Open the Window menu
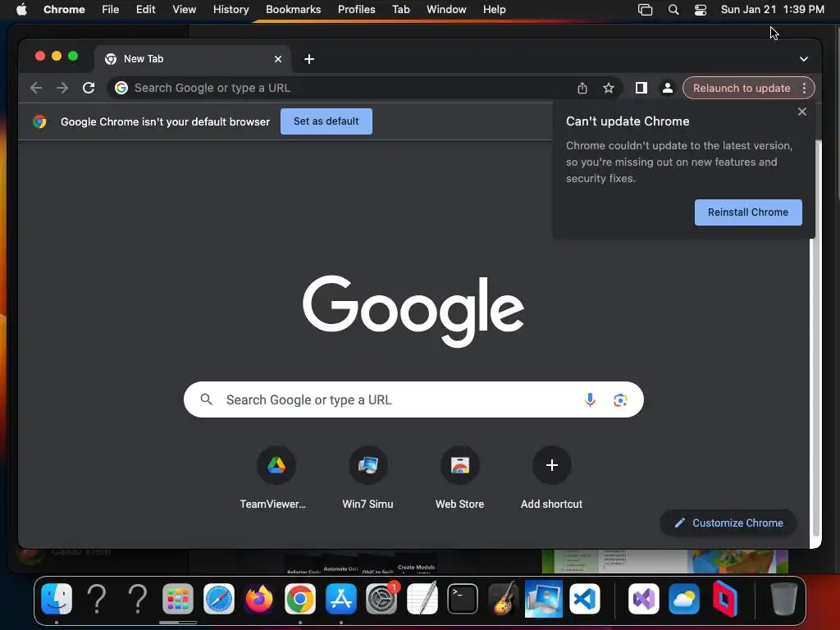840x630 pixels. (x=446, y=10)
